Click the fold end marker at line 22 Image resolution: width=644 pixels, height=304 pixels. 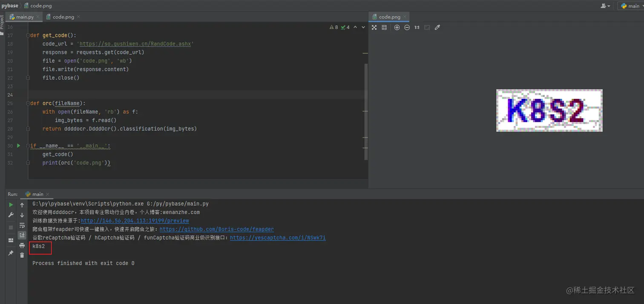(28, 78)
